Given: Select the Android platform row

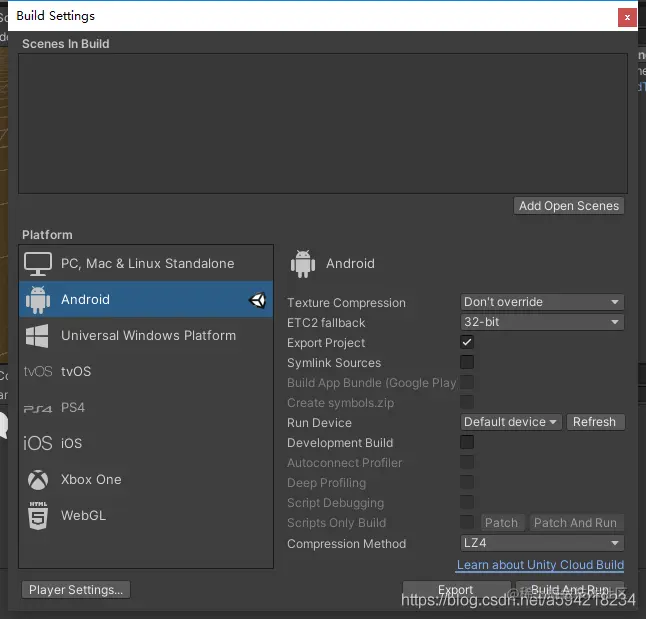Looking at the screenshot, I should (x=146, y=300).
